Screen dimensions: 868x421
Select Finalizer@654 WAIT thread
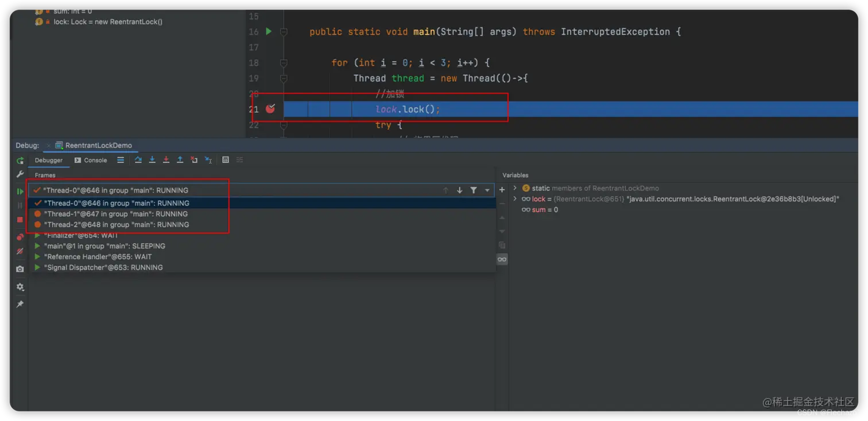(261, 235)
